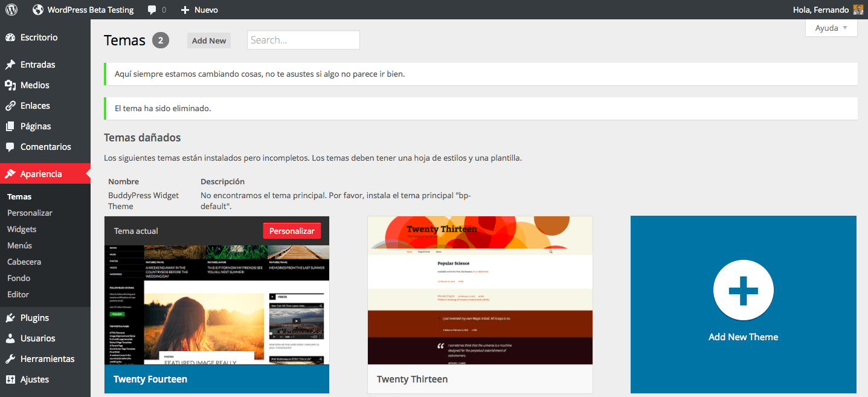Click Fernando's user avatar in top bar
The height and width of the screenshot is (397, 868).
tap(858, 10)
